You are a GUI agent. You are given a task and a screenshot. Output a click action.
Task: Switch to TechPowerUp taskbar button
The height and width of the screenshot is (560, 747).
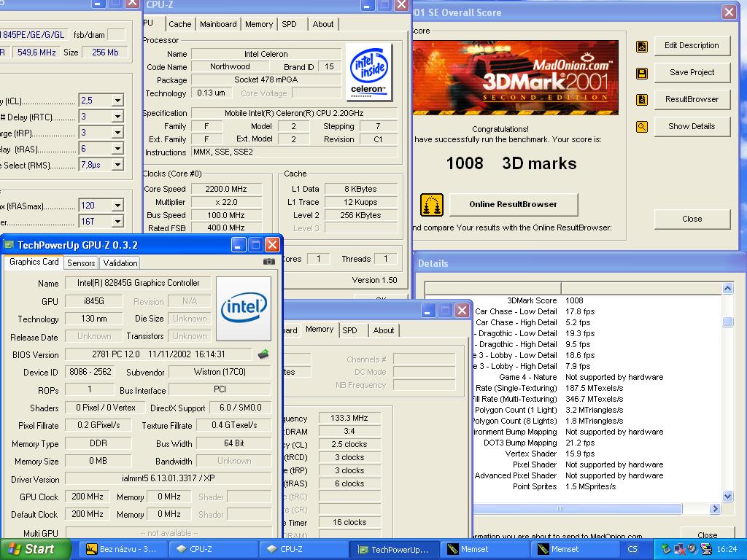[x=395, y=550]
